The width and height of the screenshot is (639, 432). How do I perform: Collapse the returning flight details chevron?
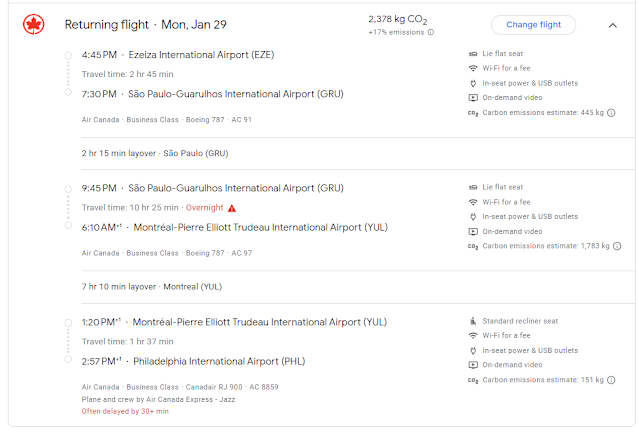click(613, 25)
